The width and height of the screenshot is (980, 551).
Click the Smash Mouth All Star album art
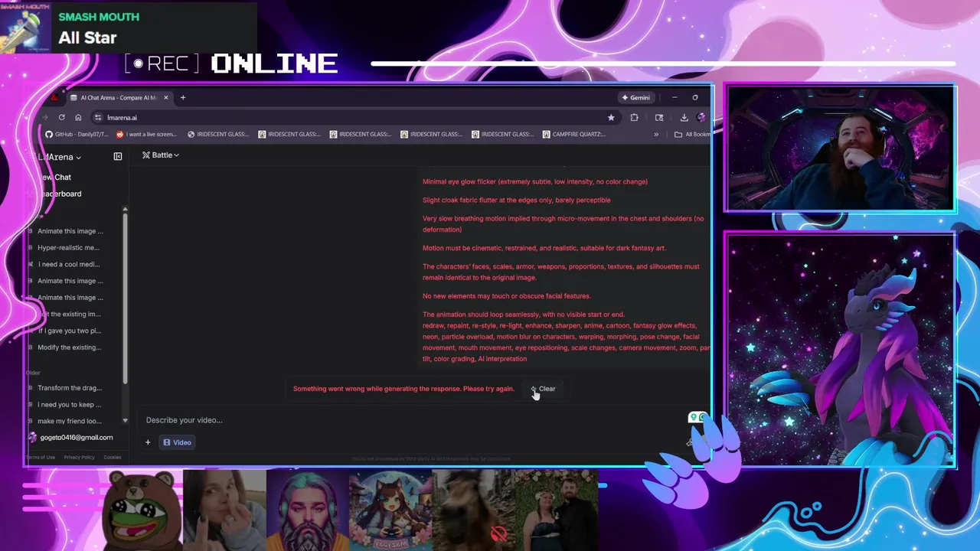[25, 28]
